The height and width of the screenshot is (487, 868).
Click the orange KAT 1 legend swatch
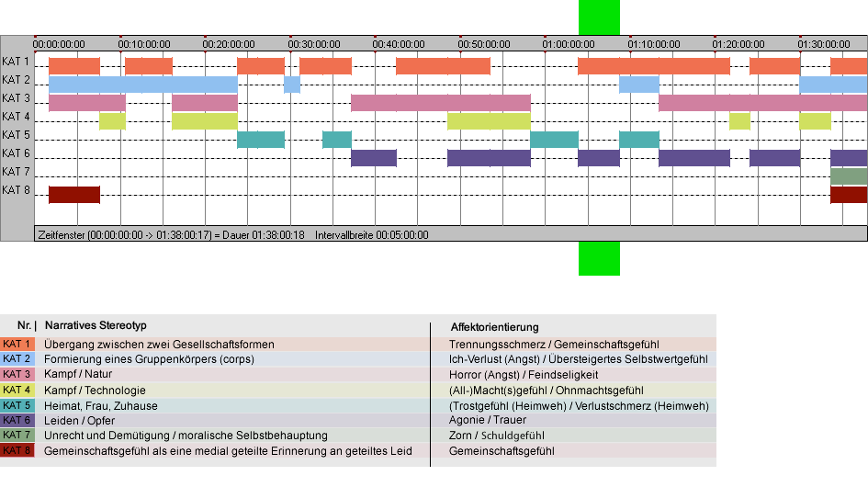17,344
